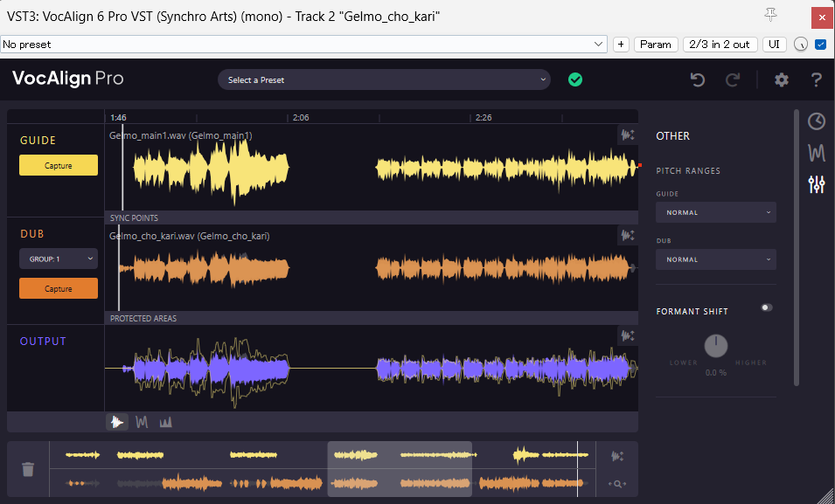Click the OTHER panel heading

[672, 135]
